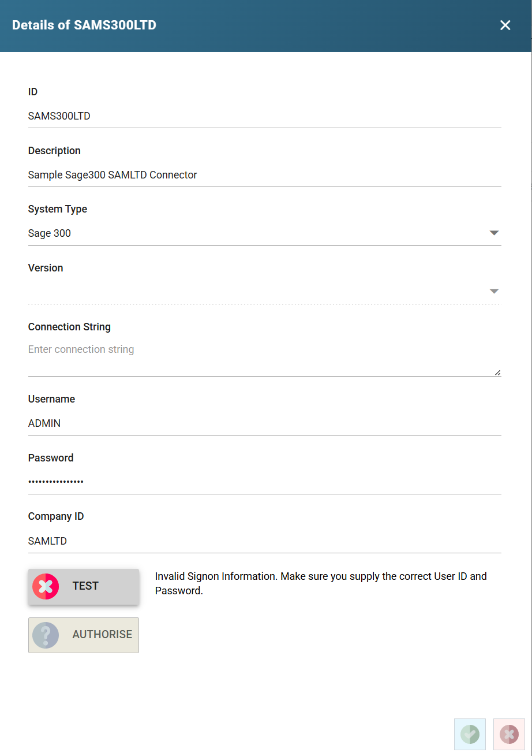Viewport: 532px width, 756px height.
Task: Click the question mark icon on the AUTHORISE button
Action: [46, 635]
